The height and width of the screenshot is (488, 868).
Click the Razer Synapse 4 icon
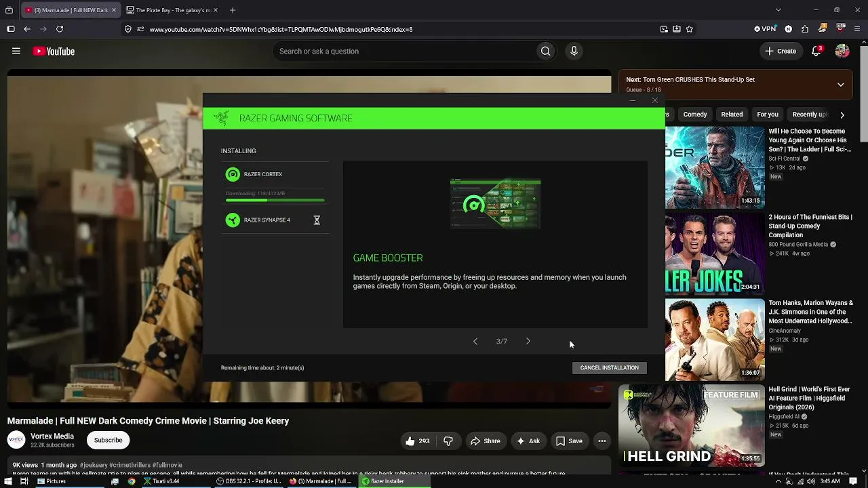pos(233,220)
